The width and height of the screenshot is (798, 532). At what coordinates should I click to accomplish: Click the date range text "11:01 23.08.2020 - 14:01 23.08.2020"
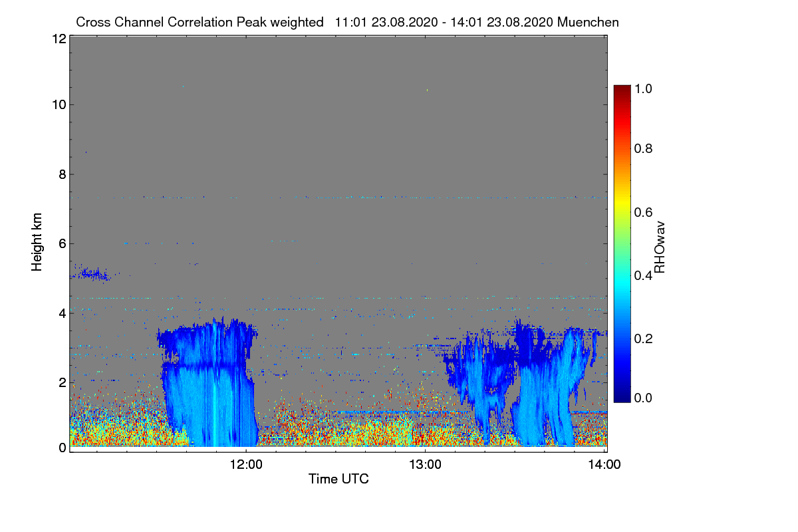[444, 22]
